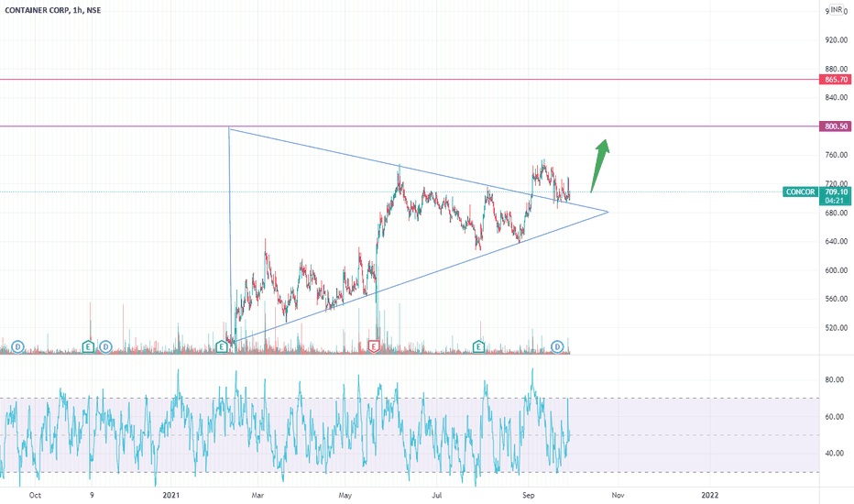This screenshot has height=504, width=854.
Task: Click the red earnings E marker
Action: (x=374, y=346)
